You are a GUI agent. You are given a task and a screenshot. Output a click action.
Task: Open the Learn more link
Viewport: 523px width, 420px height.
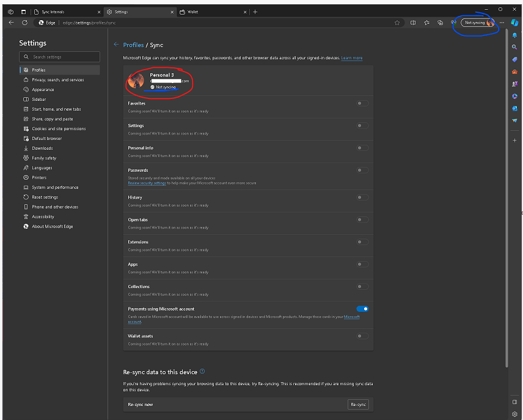coord(352,58)
